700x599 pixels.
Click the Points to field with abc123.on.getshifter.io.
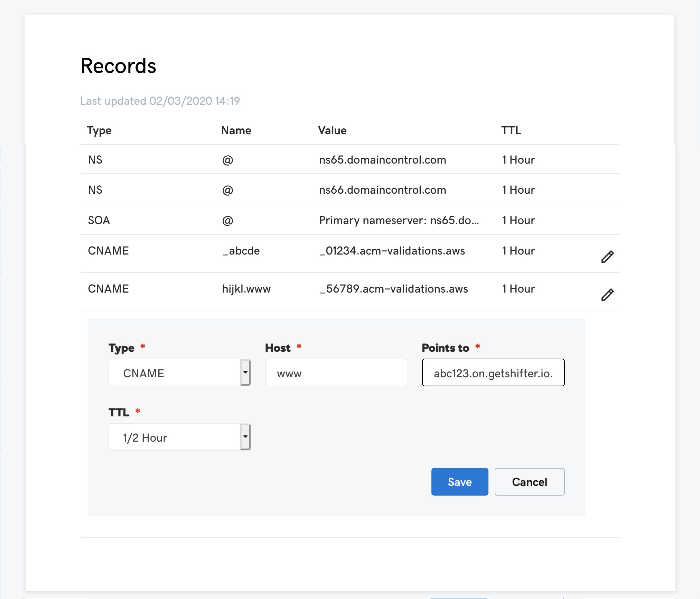click(493, 372)
